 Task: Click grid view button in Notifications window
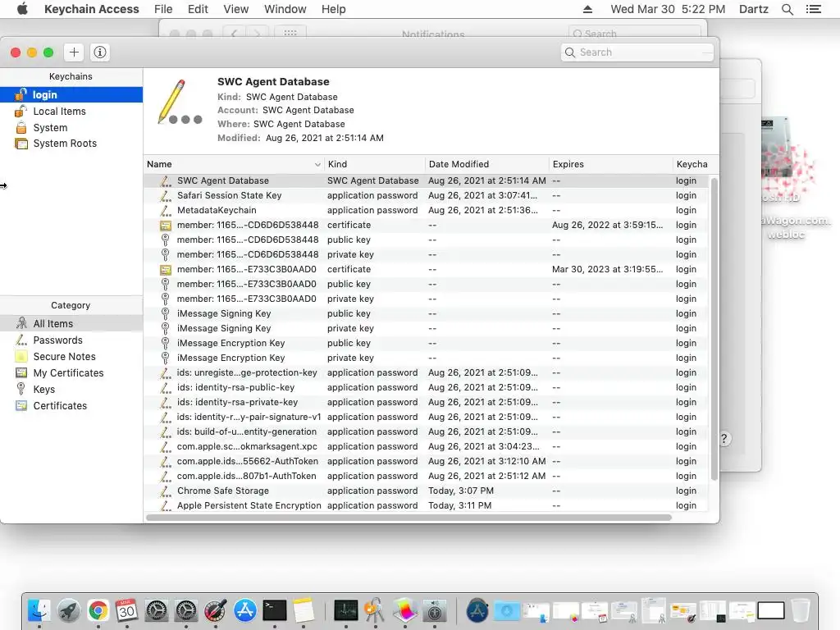290,33
